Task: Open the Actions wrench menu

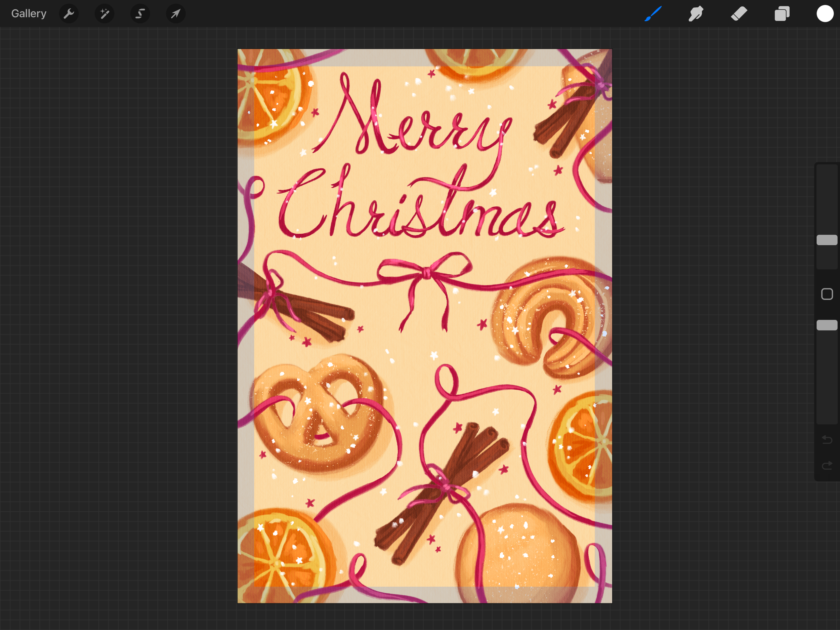Action: pos(69,14)
